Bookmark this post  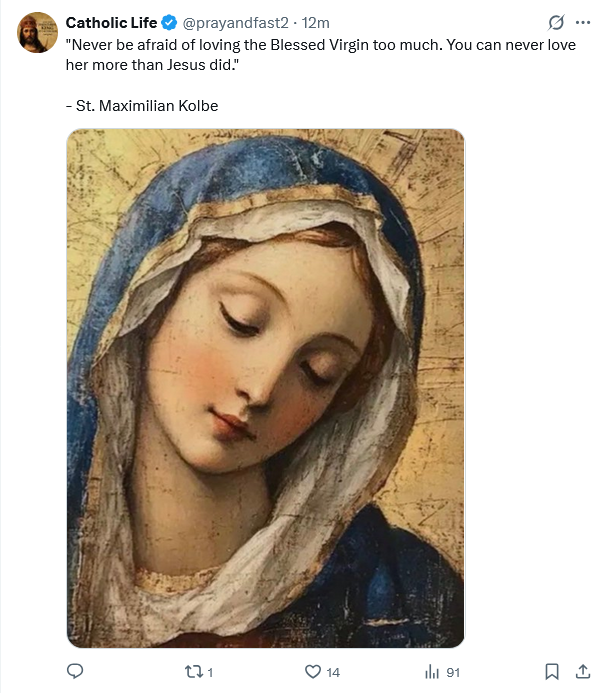pyautogui.click(x=551, y=671)
